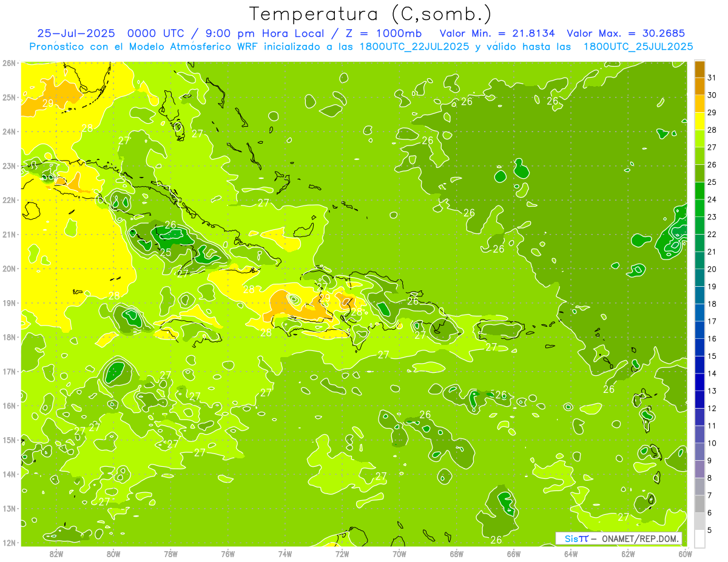Image resolution: width=728 pixels, height=562 pixels.
Task: Click the '60W' longitude axis label
Action: tap(685, 554)
